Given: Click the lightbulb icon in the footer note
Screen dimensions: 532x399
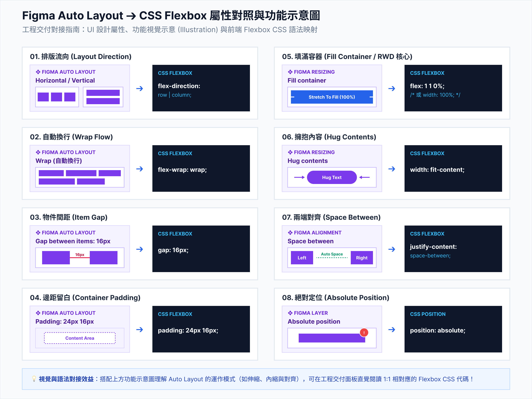Looking at the screenshot, I should coord(34,379).
